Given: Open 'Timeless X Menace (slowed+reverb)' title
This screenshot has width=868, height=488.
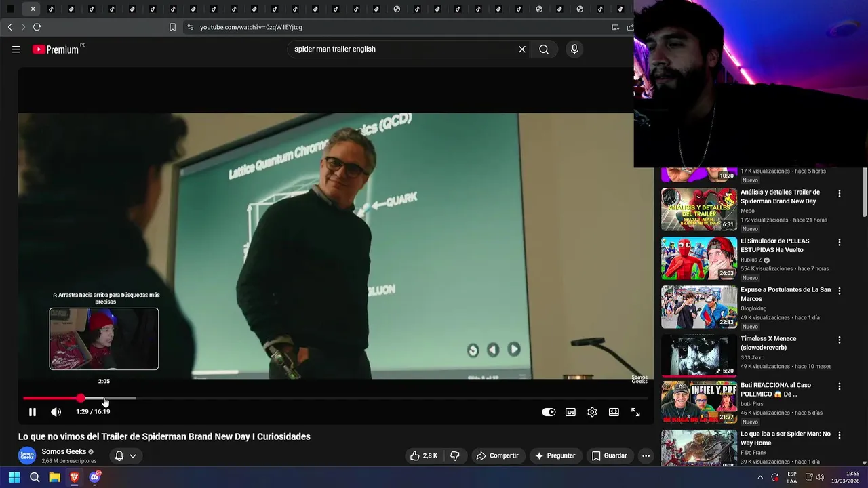Looking at the screenshot, I should [x=768, y=343].
